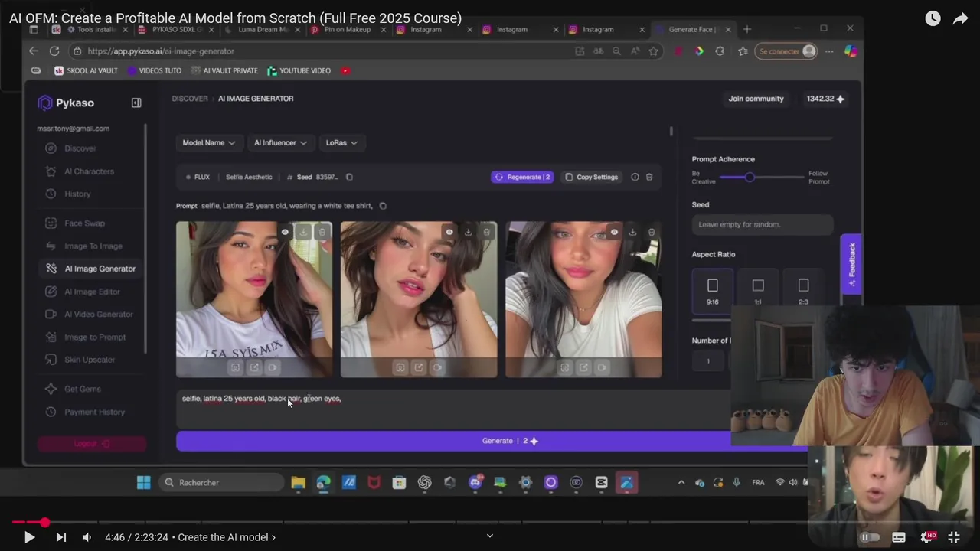The width and height of the screenshot is (980, 551).
Task: Click the 1342.32 gems balance
Action: [825, 99]
